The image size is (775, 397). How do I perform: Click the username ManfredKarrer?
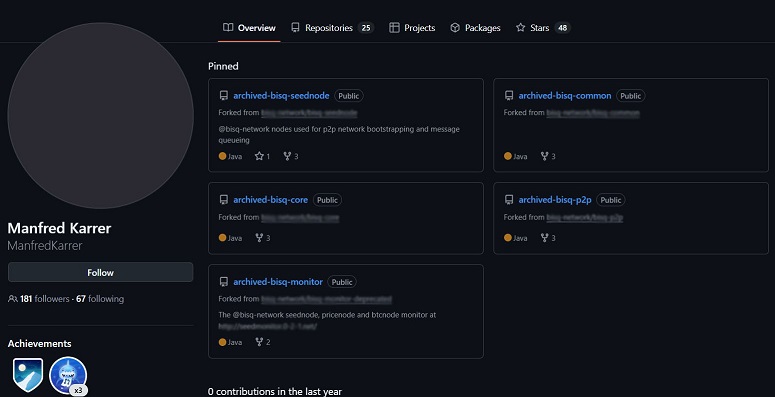(x=45, y=246)
